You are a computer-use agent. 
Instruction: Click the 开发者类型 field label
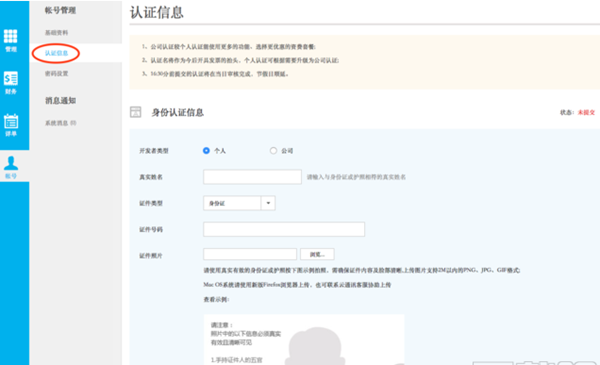(x=154, y=151)
